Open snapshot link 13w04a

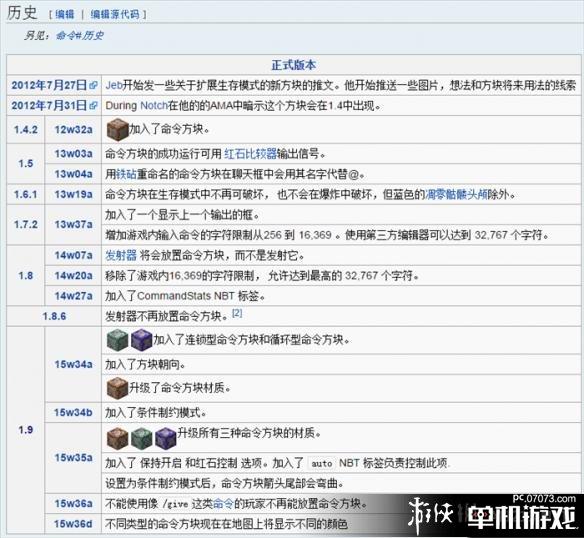click(73, 174)
